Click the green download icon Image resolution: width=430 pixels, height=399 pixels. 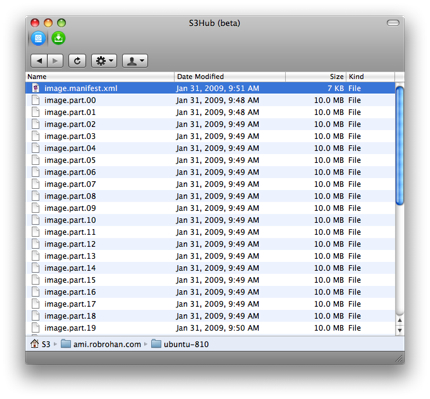click(x=58, y=38)
